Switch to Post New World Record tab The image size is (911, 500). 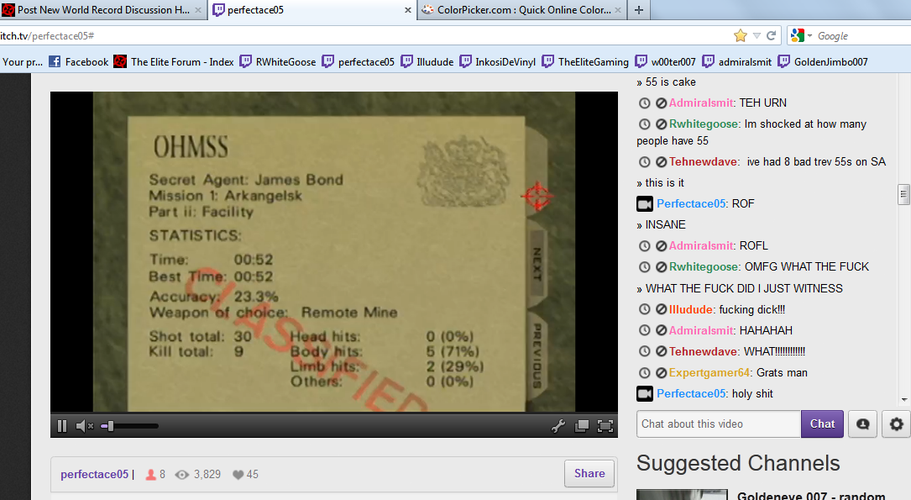tap(100, 10)
